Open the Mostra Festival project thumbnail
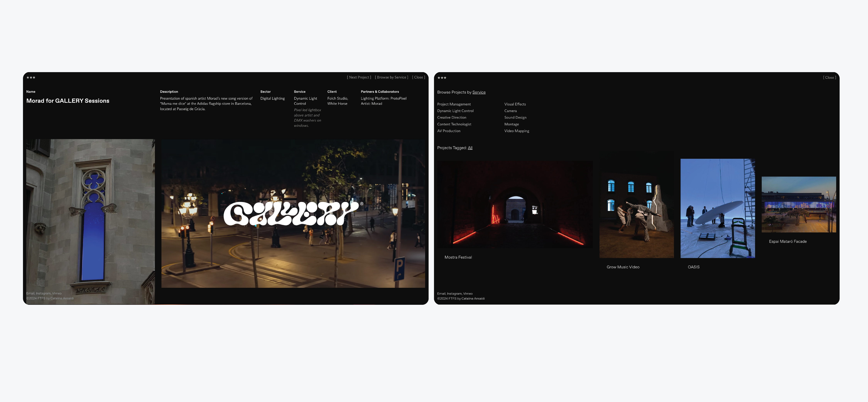The height and width of the screenshot is (402, 868). 515,204
